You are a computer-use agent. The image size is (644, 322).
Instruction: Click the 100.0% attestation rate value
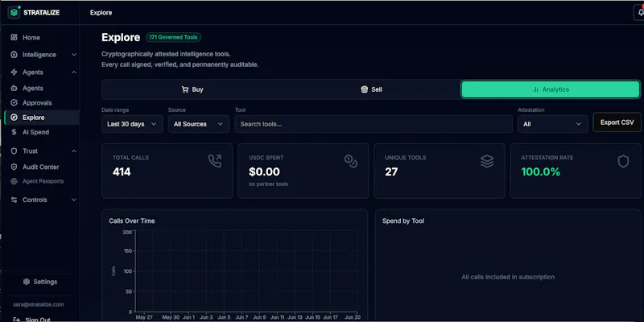point(540,172)
